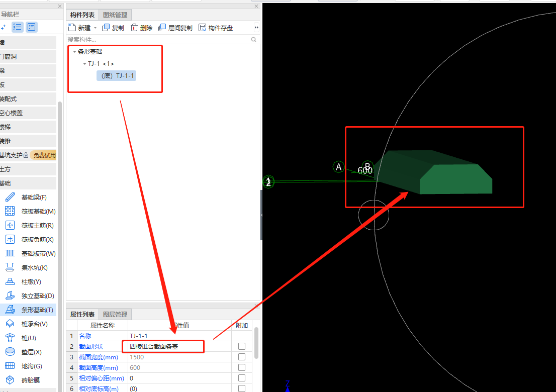
Task: Select the (底) TJ-1-1 tree item
Action: click(x=116, y=75)
